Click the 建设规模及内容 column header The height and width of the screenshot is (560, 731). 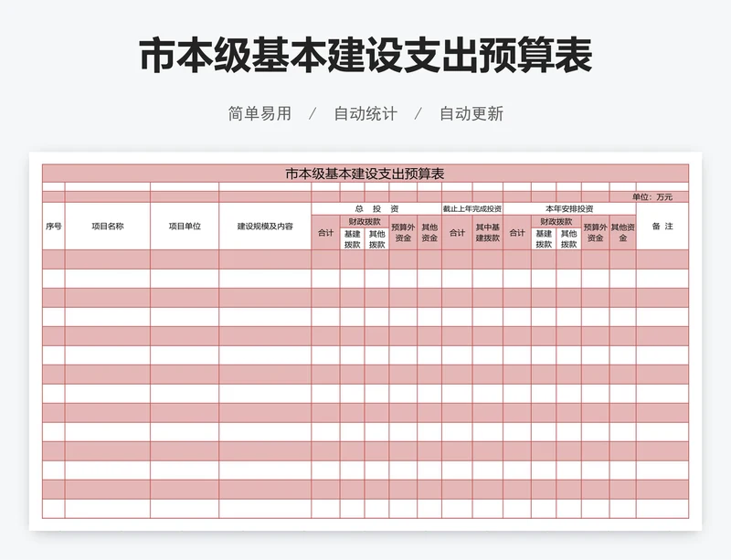click(265, 227)
